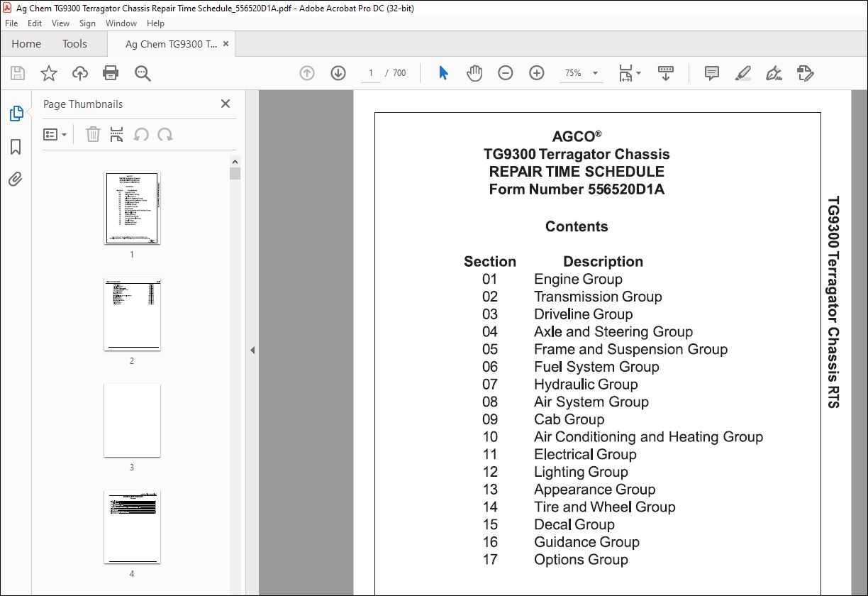Open the Attachments paperclip icon
The width and height of the screenshot is (868, 596).
tap(16, 179)
